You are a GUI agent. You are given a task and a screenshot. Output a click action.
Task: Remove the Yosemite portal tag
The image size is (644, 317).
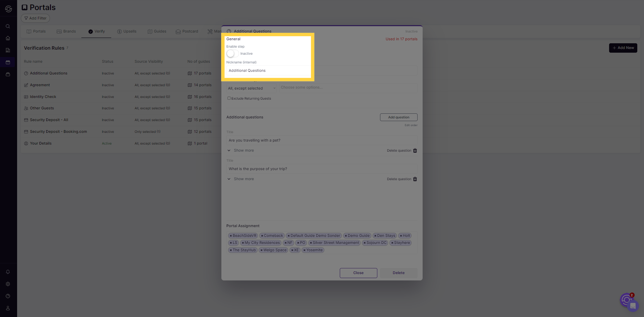pyautogui.click(x=304, y=250)
